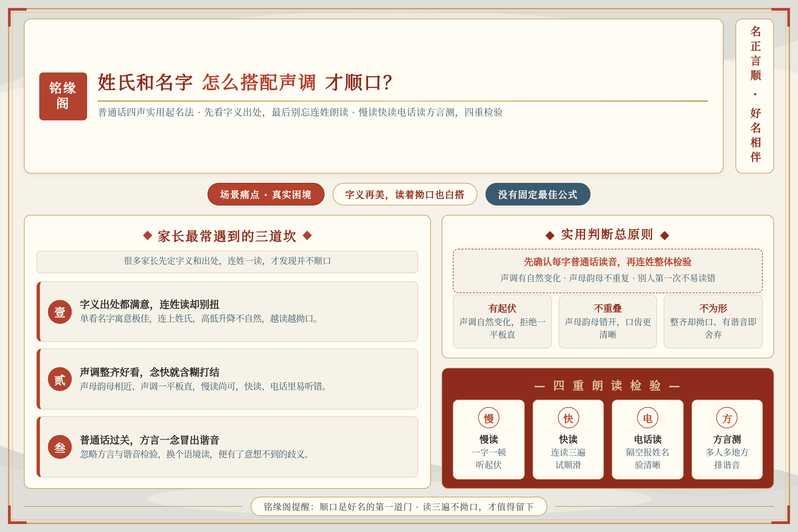
Task: Click the 方 circle icon
Action: [727, 418]
